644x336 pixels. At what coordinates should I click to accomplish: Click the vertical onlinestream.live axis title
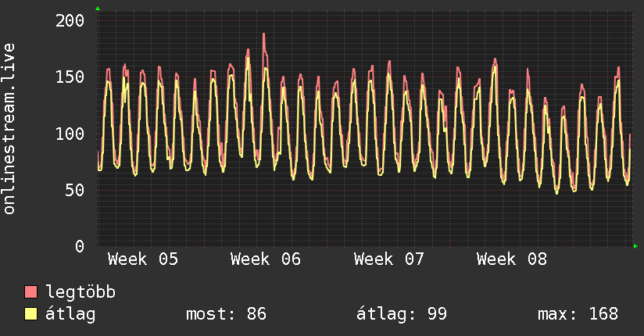click(x=10, y=129)
